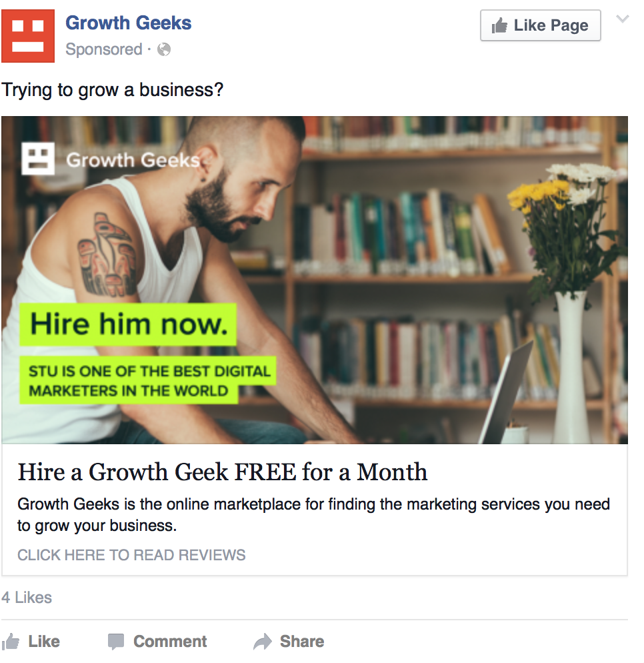The height and width of the screenshot is (663, 644).
Task: Click white Growth Geeks logo inside ad image
Action: 38,159
